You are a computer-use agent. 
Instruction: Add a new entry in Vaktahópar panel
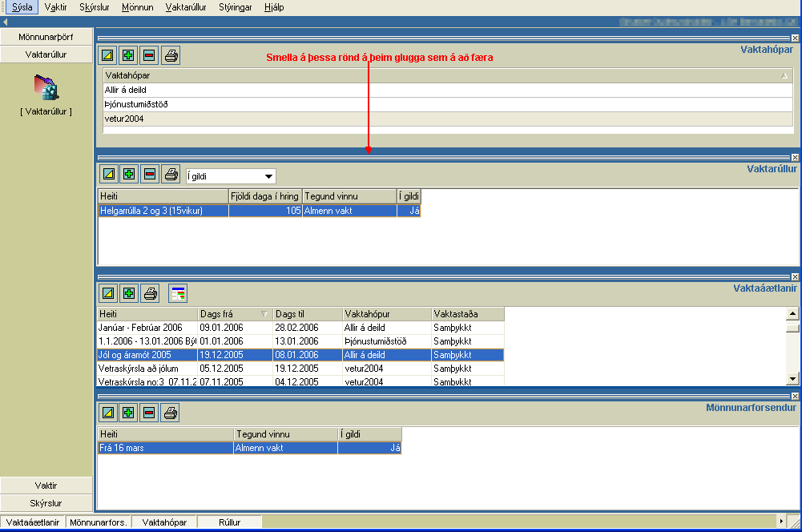[128, 55]
